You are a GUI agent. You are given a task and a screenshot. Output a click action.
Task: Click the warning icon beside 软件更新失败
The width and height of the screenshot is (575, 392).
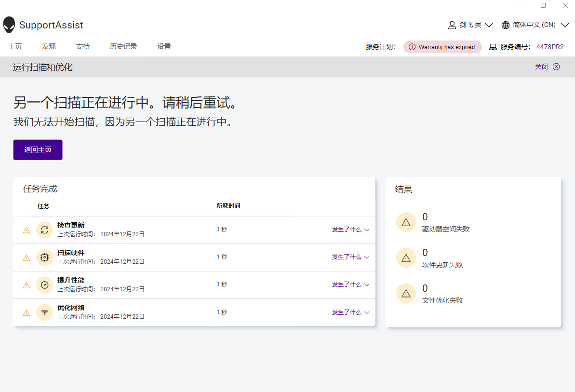tap(406, 258)
